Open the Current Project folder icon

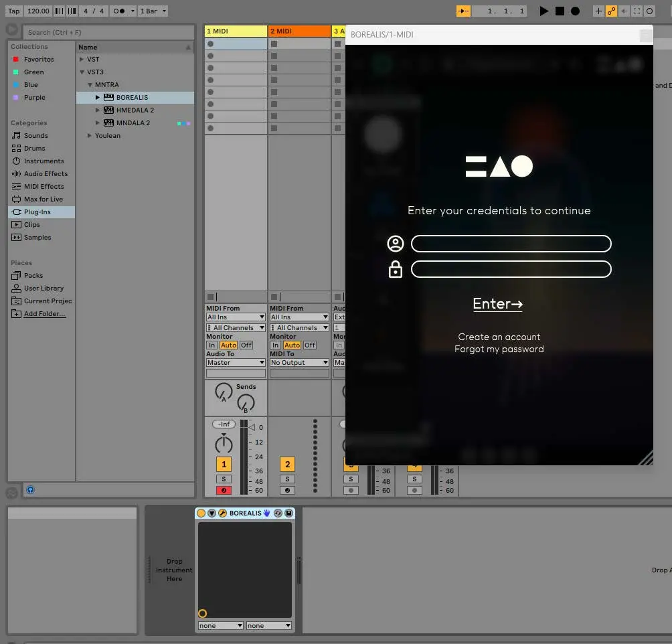16,301
